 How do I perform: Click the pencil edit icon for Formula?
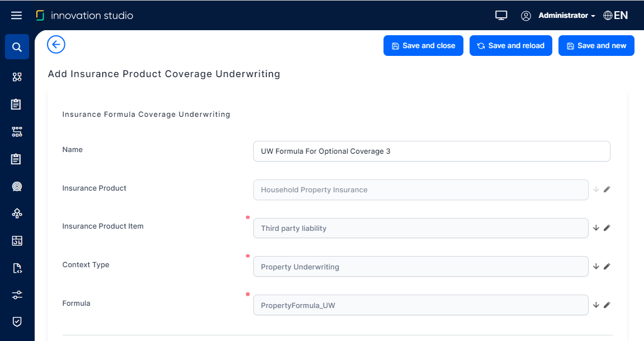pos(607,305)
